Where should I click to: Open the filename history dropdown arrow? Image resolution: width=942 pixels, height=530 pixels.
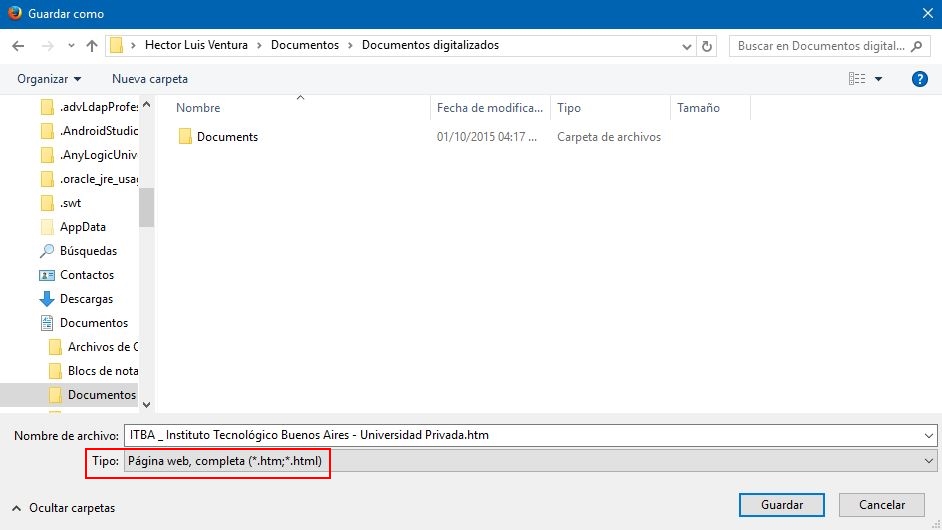(x=929, y=436)
